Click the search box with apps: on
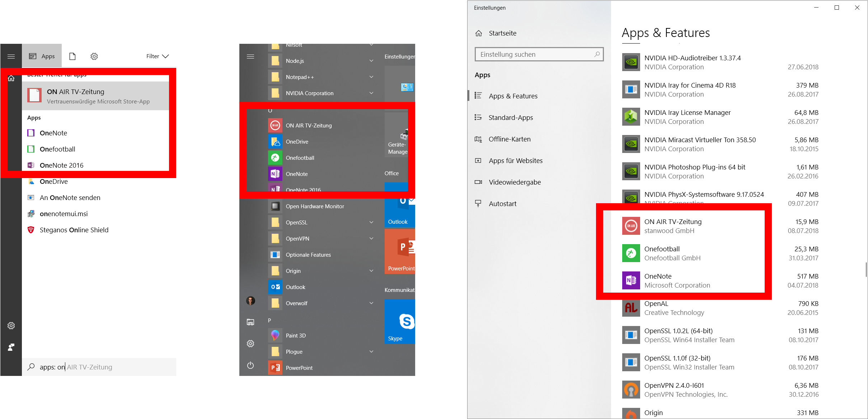The width and height of the screenshot is (868, 419). (99, 367)
